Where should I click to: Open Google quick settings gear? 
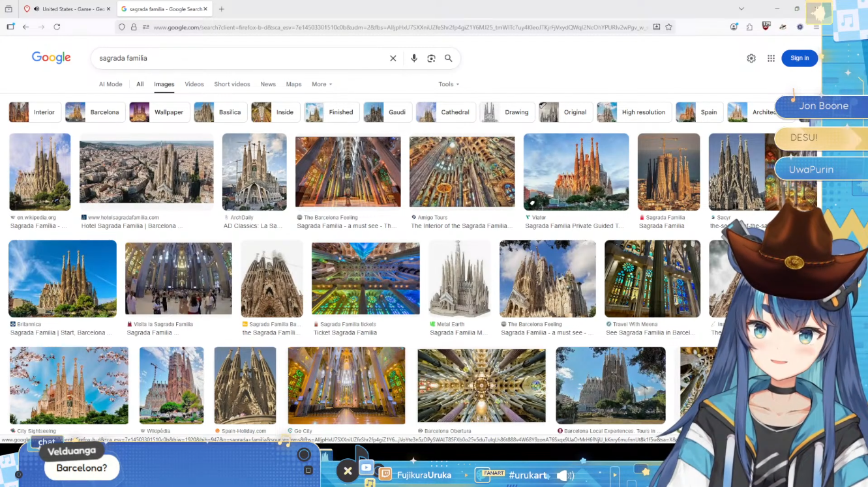coord(751,58)
